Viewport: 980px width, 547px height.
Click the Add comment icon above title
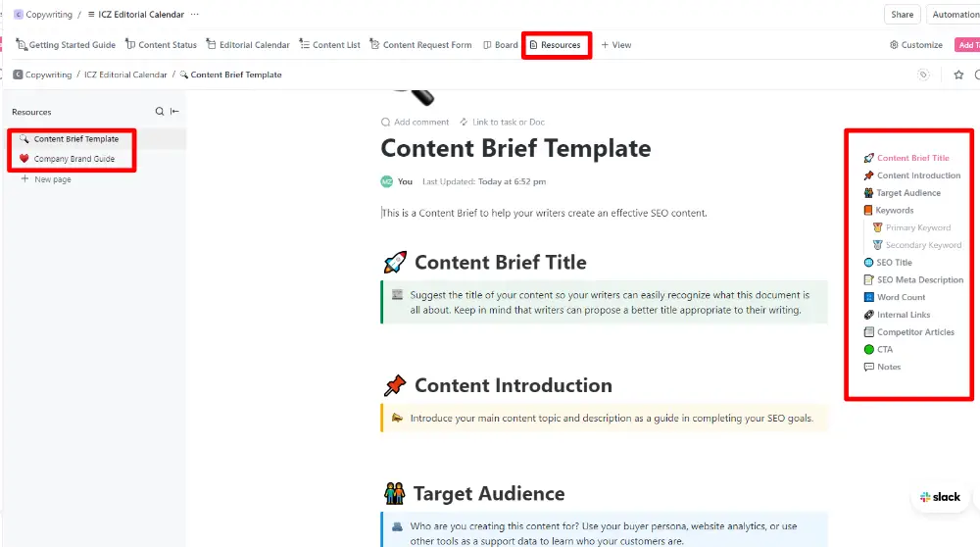(385, 123)
